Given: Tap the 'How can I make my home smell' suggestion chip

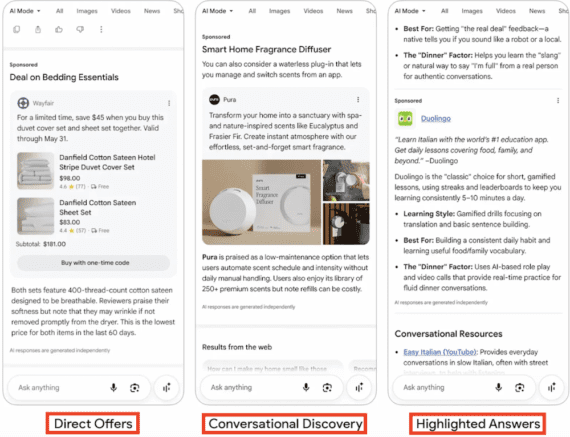Looking at the screenshot, I should (273, 368).
